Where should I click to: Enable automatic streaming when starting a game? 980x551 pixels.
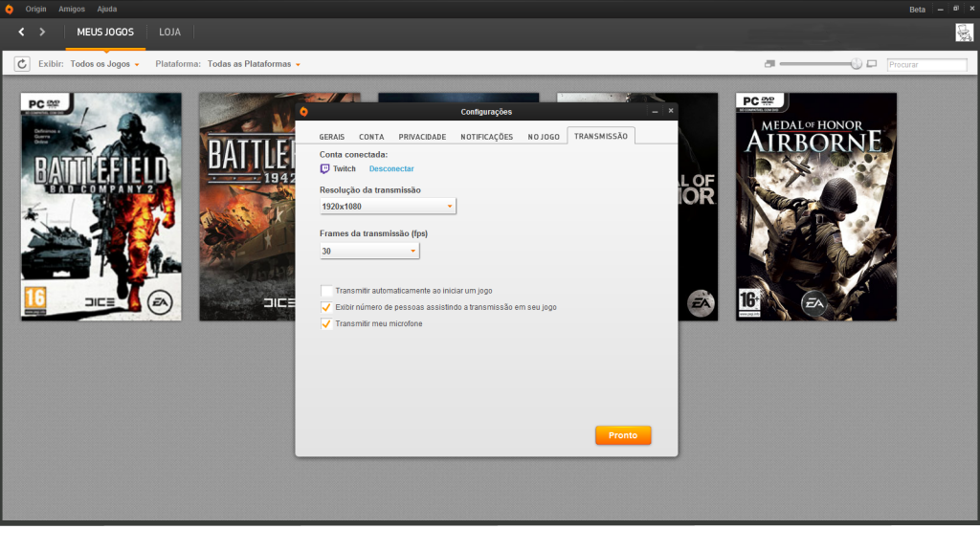click(x=326, y=291)
